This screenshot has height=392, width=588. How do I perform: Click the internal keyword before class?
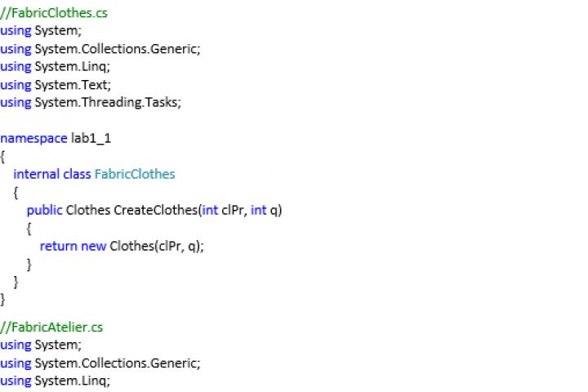(x=36, y=174)
